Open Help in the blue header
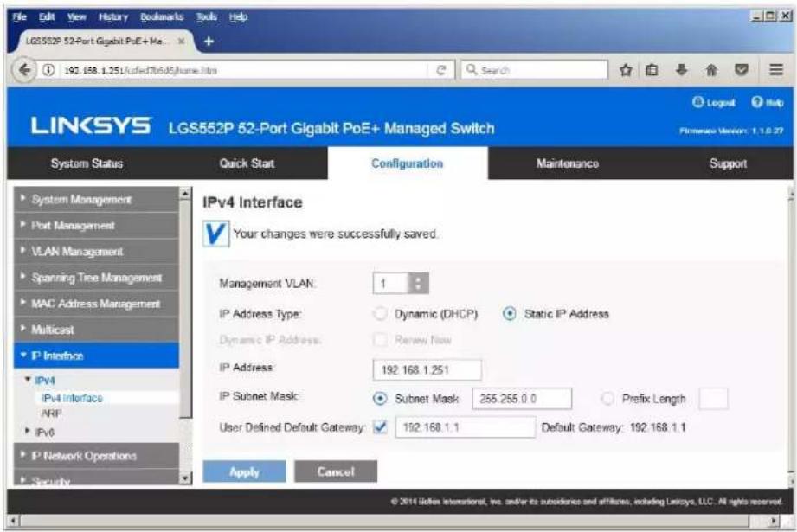 (x=767, y=103)
